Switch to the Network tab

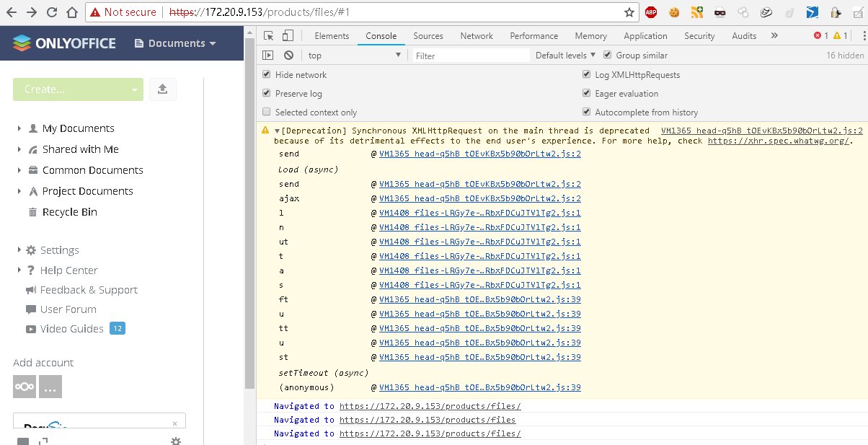coord(476,35)
